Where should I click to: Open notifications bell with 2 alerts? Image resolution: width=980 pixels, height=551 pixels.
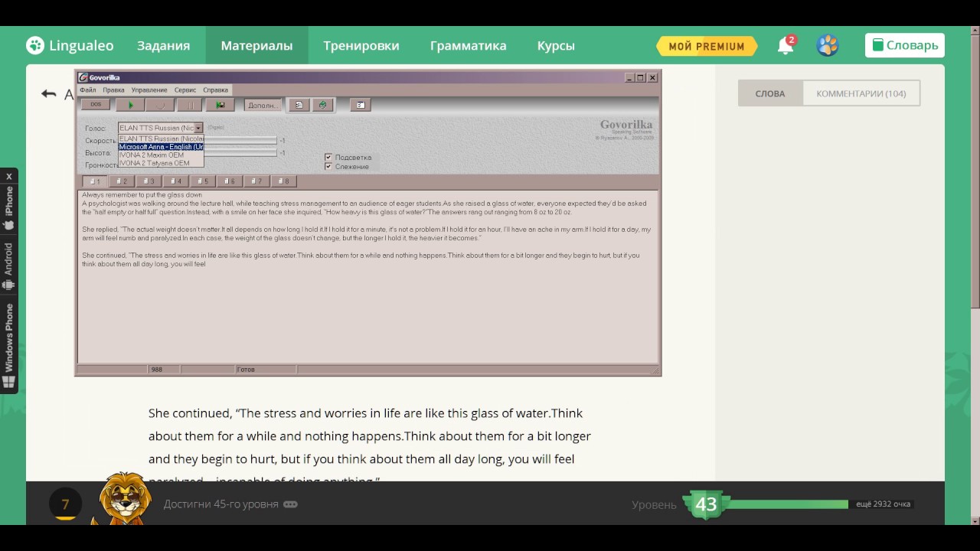tap(786, 45)
